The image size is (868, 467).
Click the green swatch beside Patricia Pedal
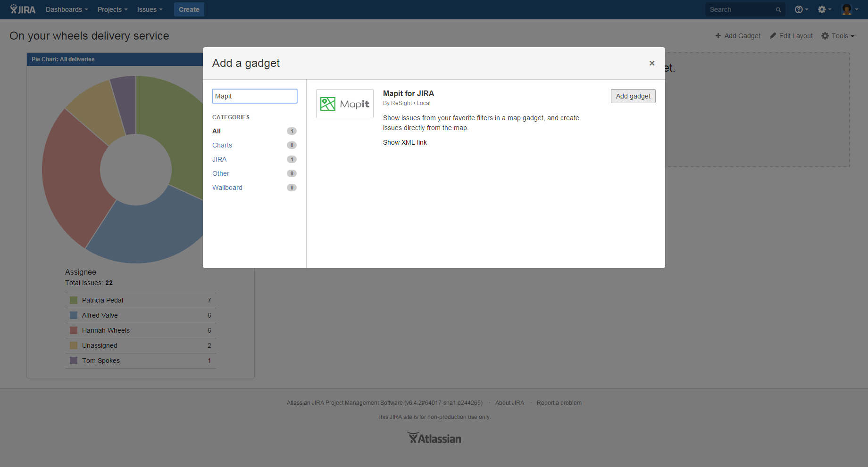click(x=74, y=300)
